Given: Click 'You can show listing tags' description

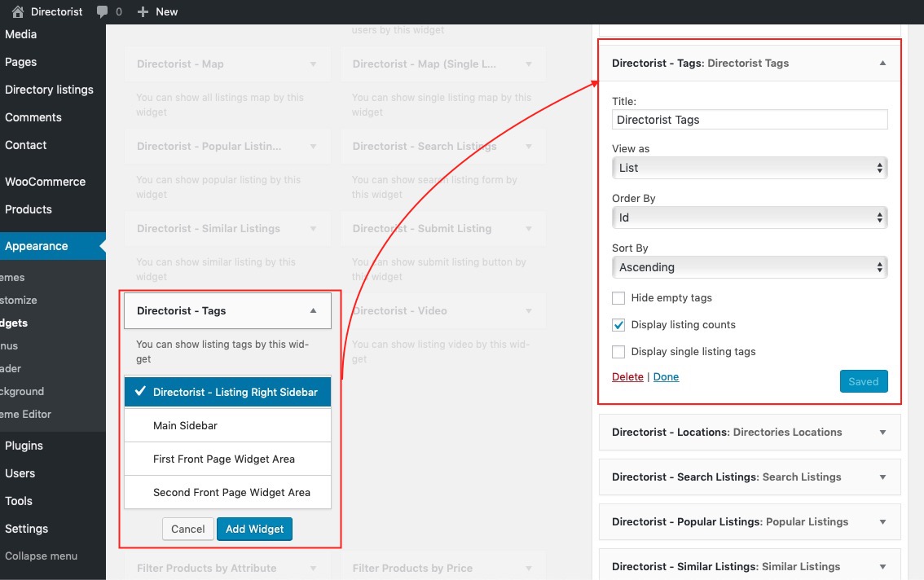Looking at the screenshot, I should pos(222,351).
